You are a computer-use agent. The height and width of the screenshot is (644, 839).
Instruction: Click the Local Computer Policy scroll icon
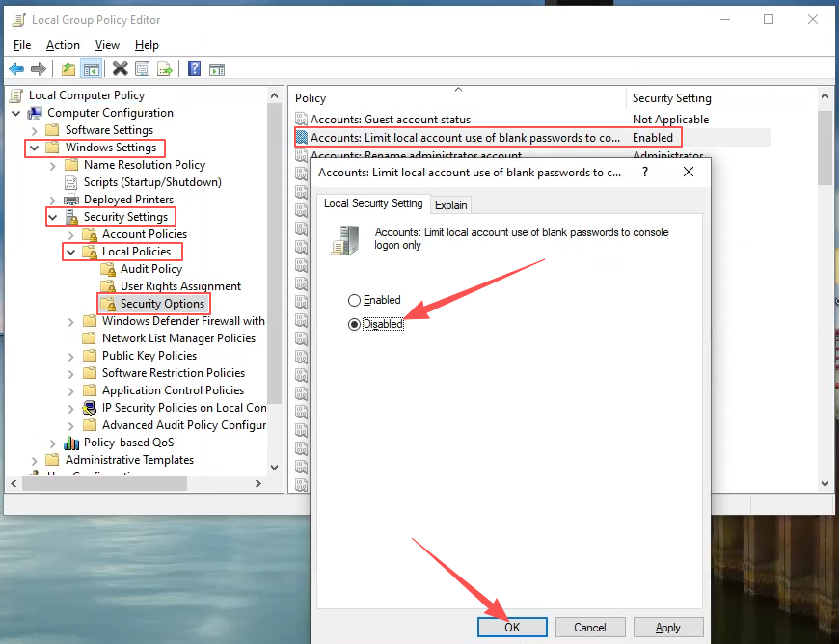pos(16,95)
